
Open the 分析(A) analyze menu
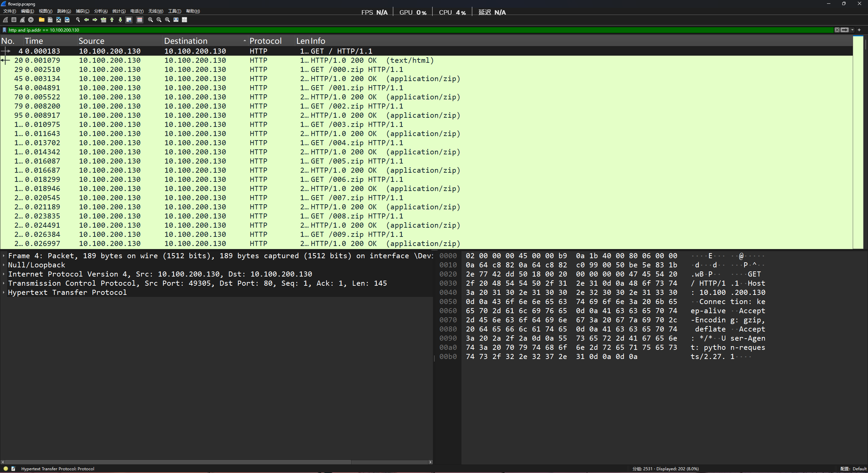click(100, 11)
